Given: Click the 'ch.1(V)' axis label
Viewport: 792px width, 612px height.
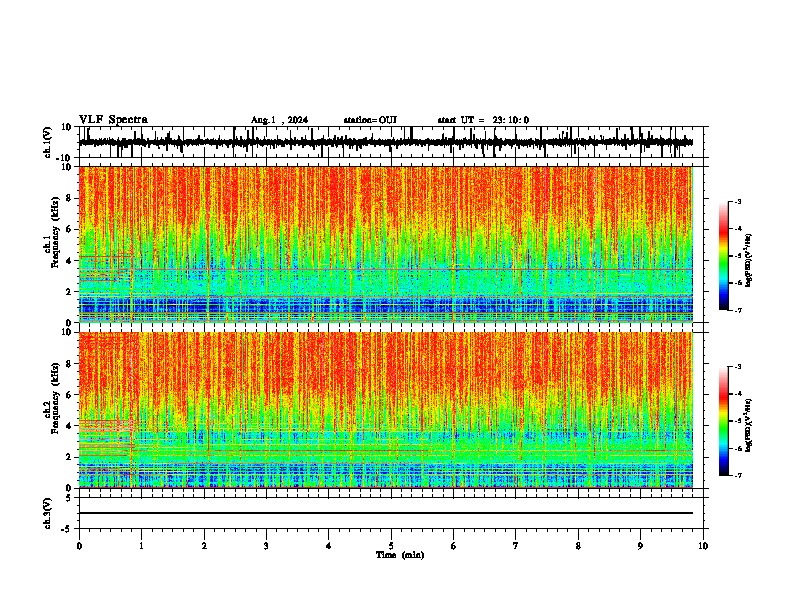Looking at the screenshot, I should (x=47, y=142).
